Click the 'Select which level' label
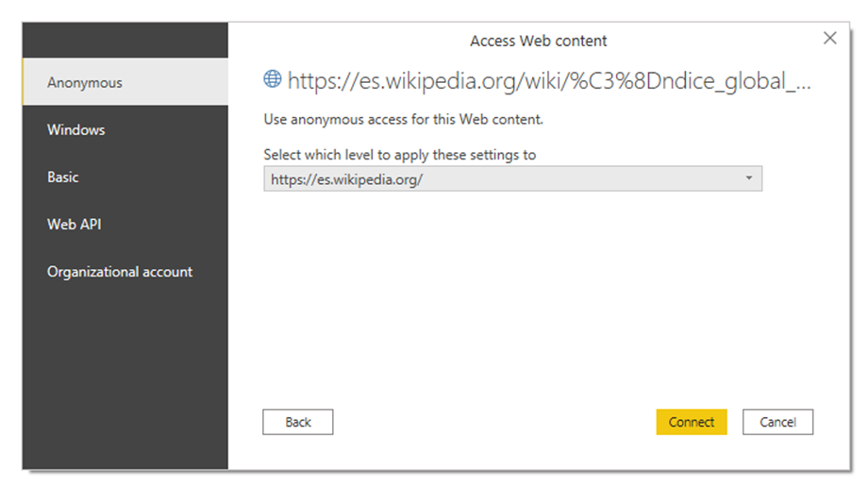 point(400,155)
